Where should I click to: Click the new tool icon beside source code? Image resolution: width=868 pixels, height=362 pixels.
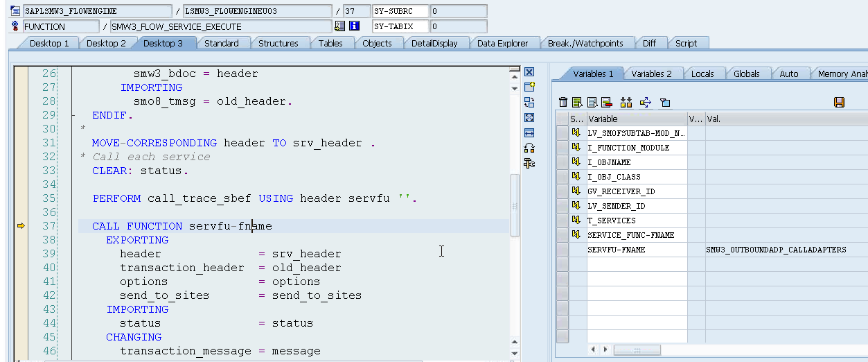coord(529,87)
